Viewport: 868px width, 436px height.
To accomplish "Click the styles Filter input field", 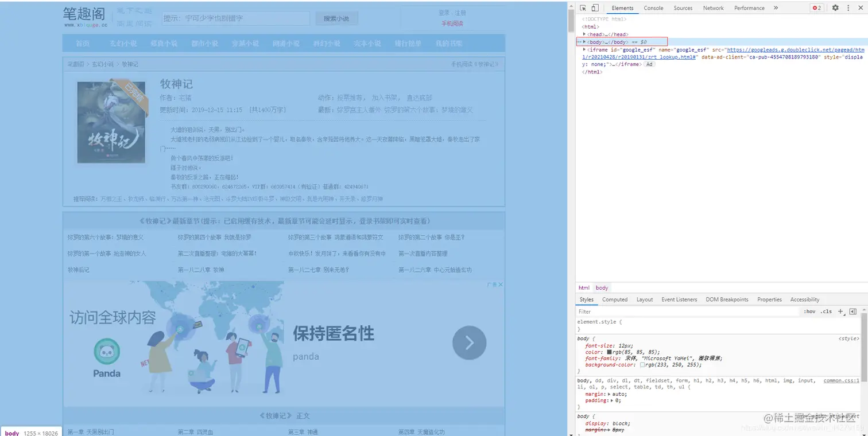I will point(631,311).
